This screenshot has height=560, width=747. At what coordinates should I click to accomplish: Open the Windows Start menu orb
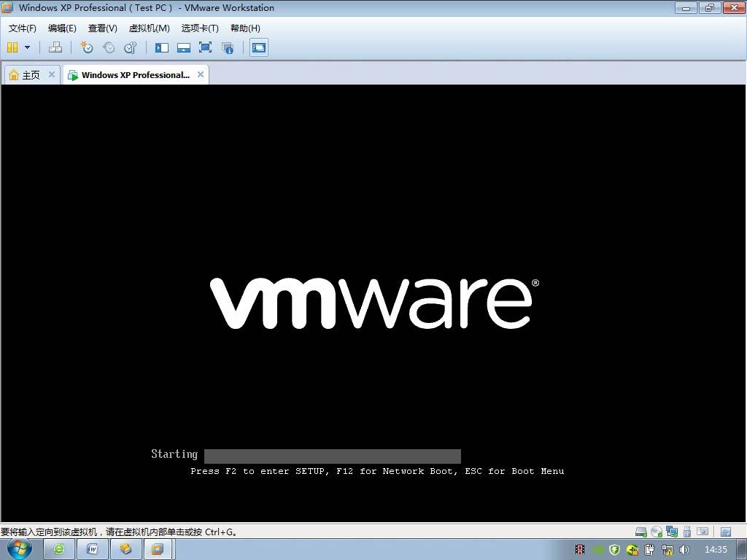(19, 549)
